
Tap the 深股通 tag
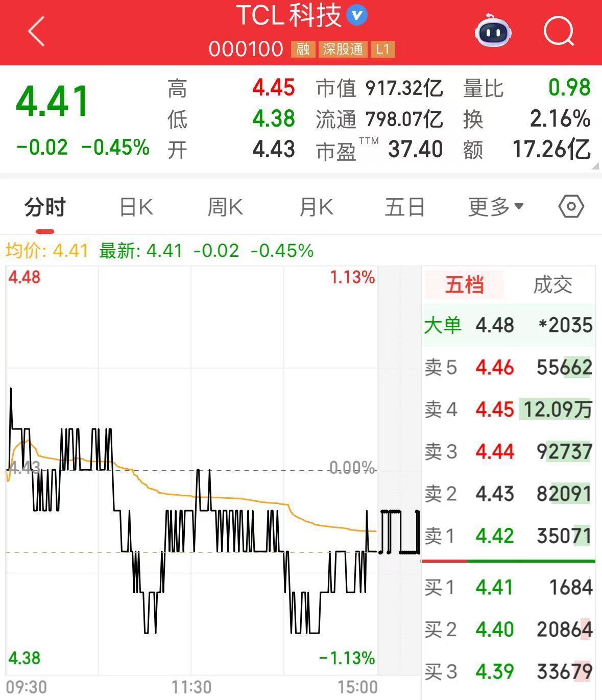tap(343, 49)
